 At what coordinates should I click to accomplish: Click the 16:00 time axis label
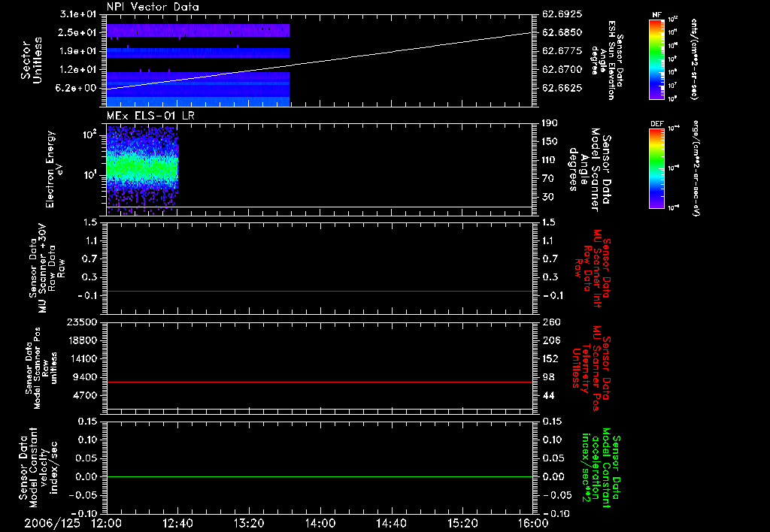pyautogui.click(x=533, y=523)
